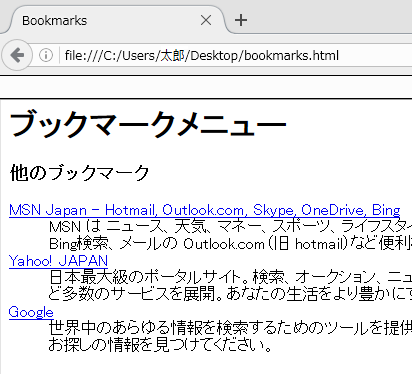Click the line starting ど多数のサービスを展開
Viewport: 412px width, 374px height.
(x=230, y=294)
